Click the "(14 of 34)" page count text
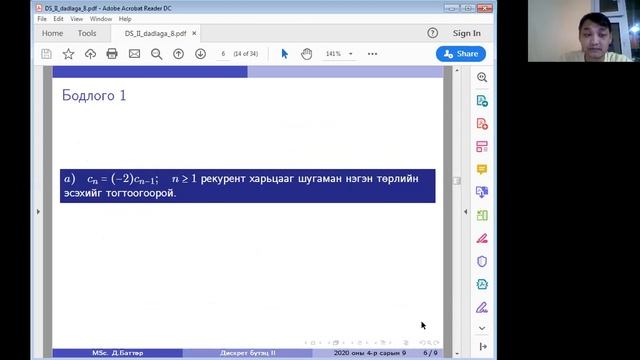 point(246,54)
